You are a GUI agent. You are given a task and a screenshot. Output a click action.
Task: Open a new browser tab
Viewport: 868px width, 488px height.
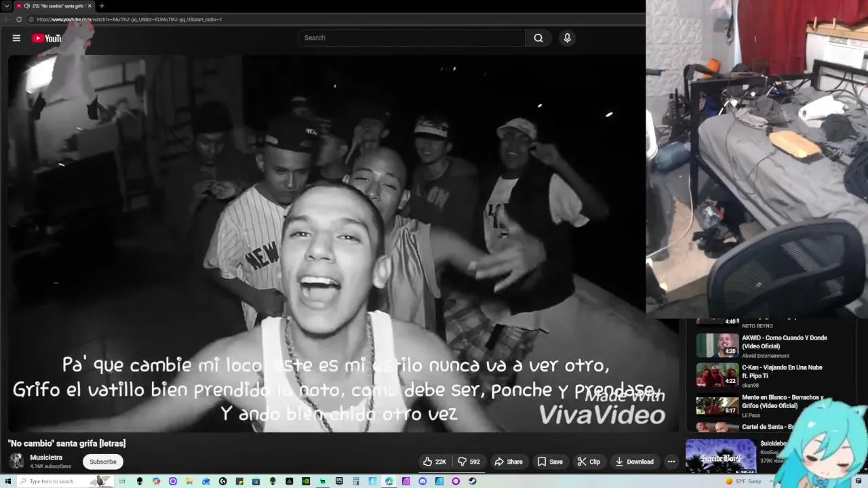tap(102, 6)
